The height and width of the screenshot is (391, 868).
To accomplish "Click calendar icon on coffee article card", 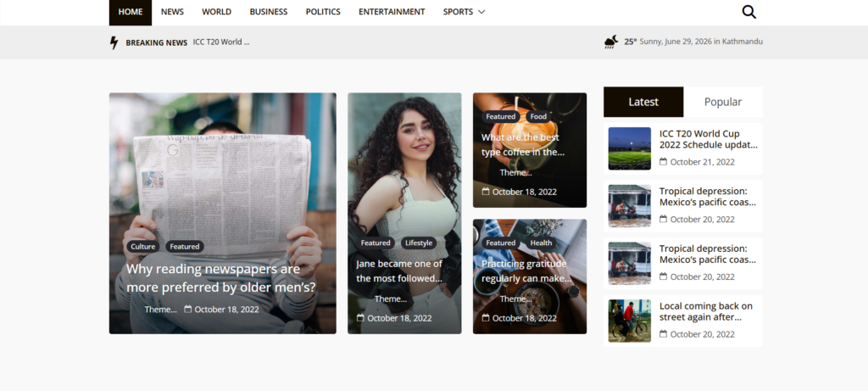I will (486, 192).
